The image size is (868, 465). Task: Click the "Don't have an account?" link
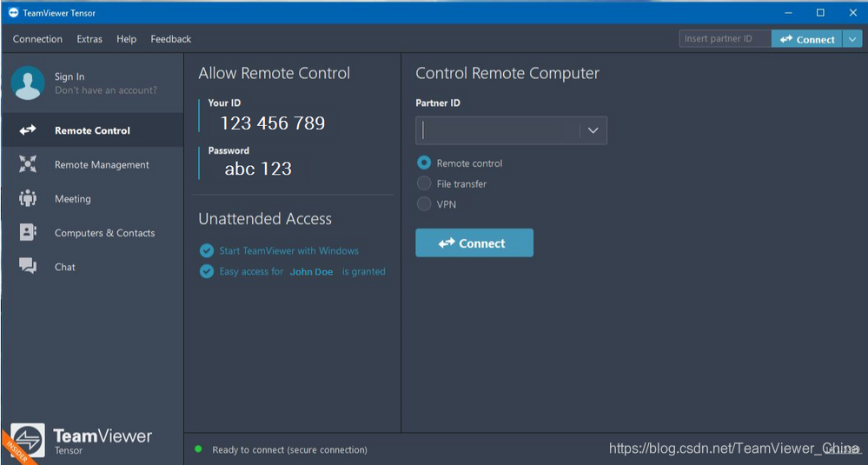pyautogui.click(x=106, y=90)
